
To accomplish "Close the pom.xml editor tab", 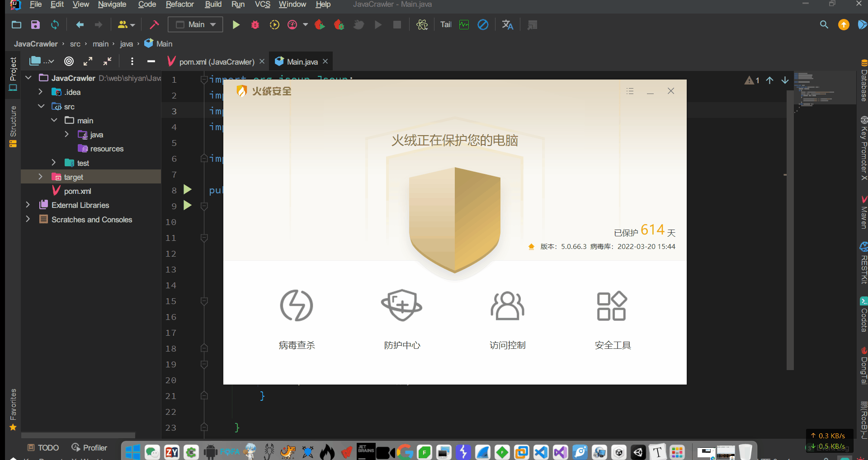I will [262, 61].
